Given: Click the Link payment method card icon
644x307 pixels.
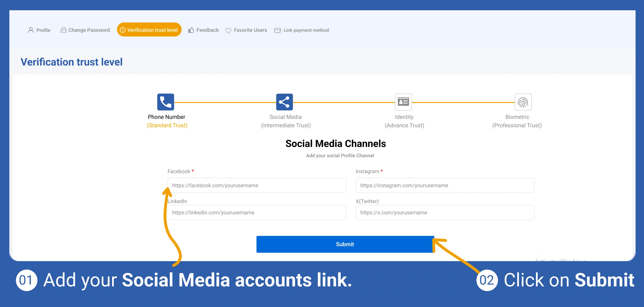Looking at the screenshot, I should click(278, 30).
